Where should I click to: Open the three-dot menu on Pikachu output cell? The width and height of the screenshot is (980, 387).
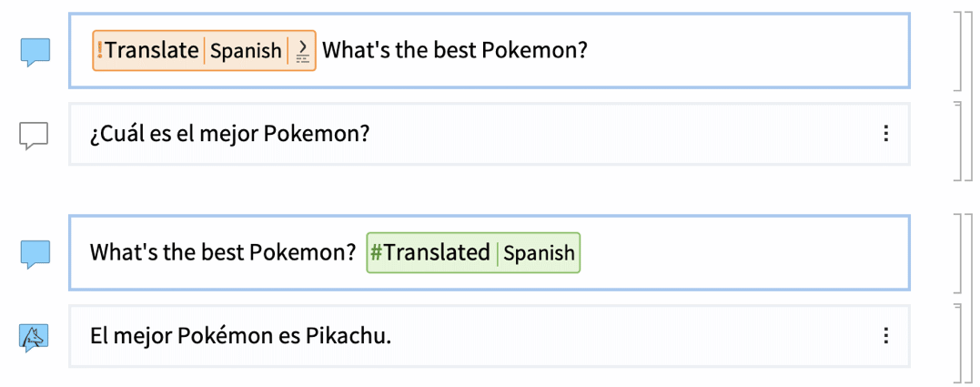885,336
